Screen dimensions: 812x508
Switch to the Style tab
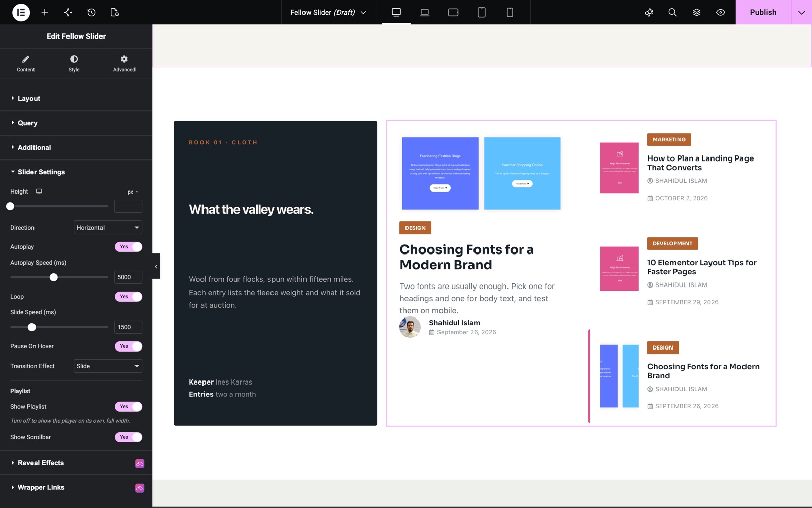click(x=74, y=63)
